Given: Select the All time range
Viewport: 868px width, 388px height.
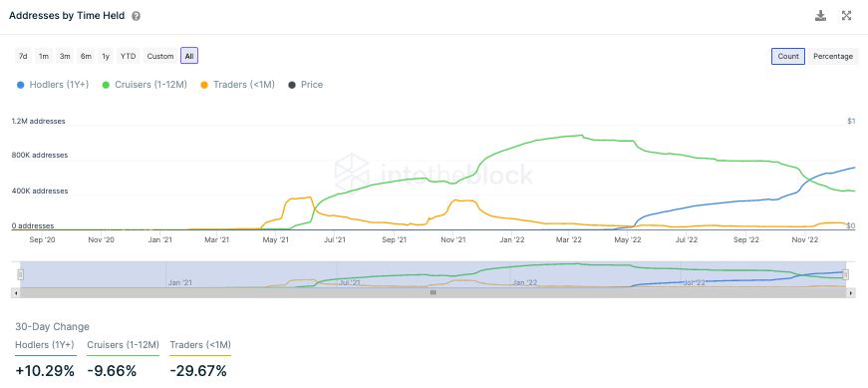Looking at the screenshot, I should tap(189, 56).
